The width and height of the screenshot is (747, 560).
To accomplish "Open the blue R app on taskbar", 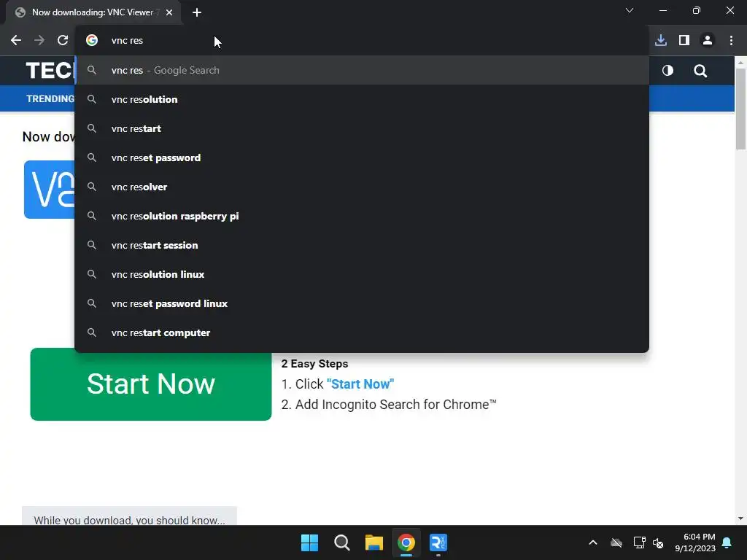I will click(x=438, y=542).
